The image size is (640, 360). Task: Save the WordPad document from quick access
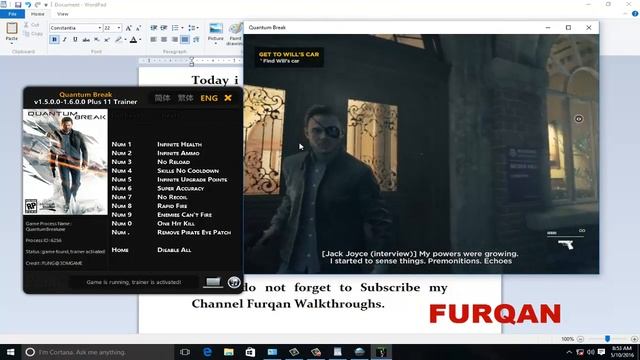pyautogui.click(x=18, y=4)
